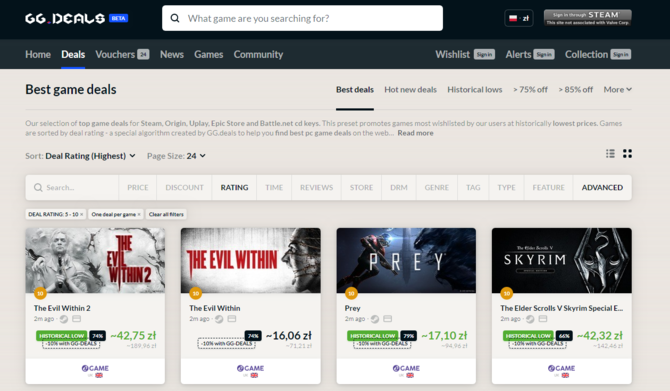The width and height of the screenshot is (670, 391).
Task: Remove the Deal Rating 5-10 filter
Action: click(82, 215)
